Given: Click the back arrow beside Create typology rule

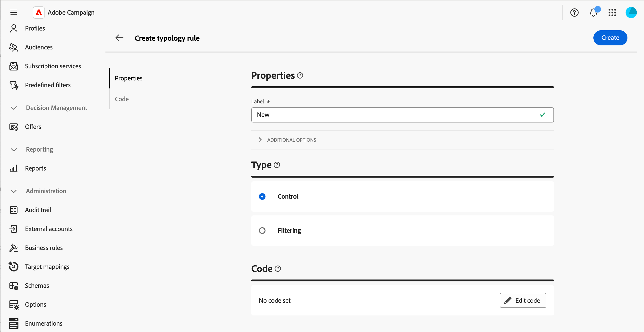Looking at the screenshot, I should click(119, 38).
